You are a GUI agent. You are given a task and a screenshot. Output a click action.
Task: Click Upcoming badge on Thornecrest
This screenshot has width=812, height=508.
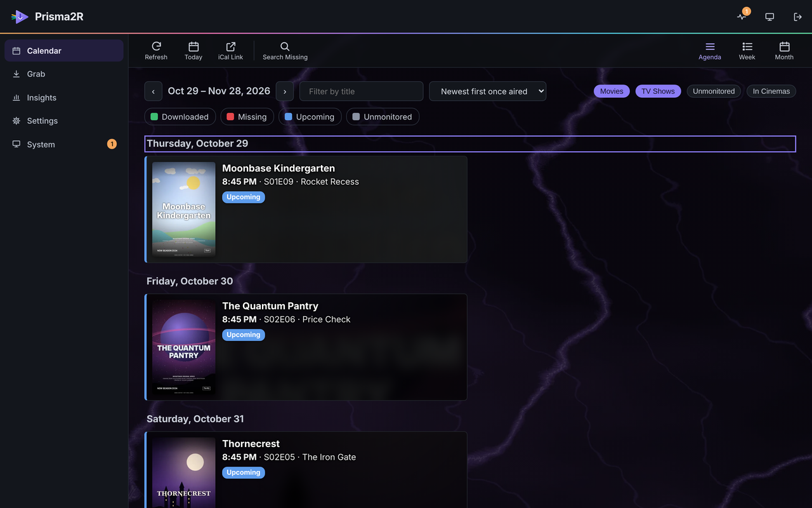coord(244,473)
